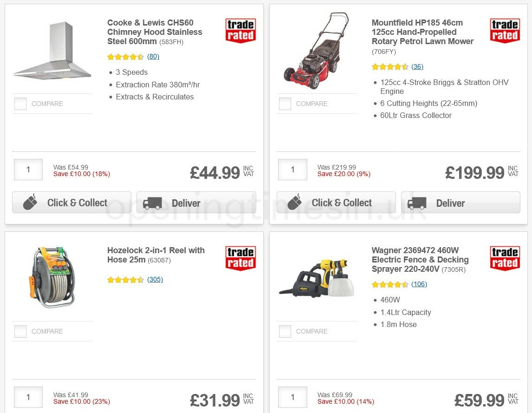
Task: Click the Trade Rated badge for the Wagner sprayer
Action: (505, 258)
